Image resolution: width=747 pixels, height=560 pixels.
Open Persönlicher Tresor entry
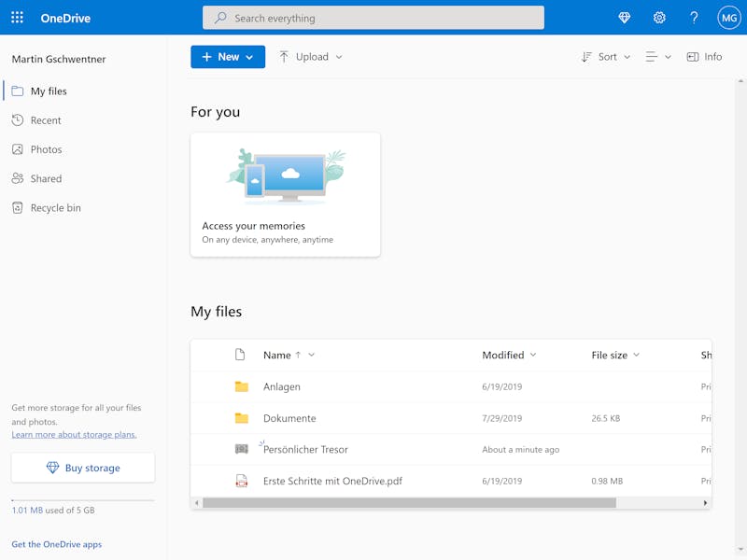tap(305, 450)
